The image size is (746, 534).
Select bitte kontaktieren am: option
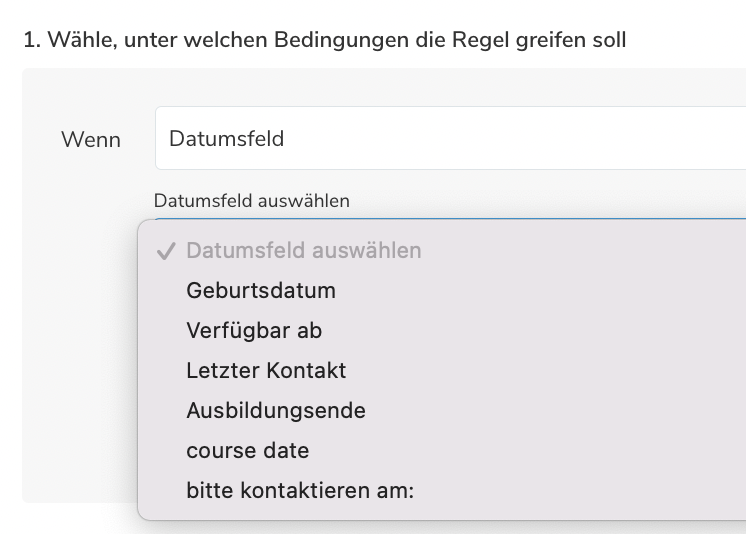pyautogui.click(x=300, y=491)
